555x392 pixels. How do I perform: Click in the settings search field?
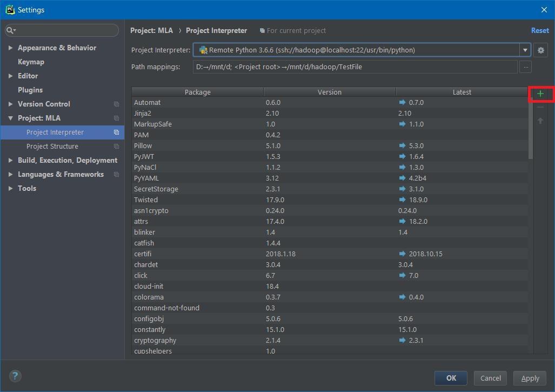point(62,30)
